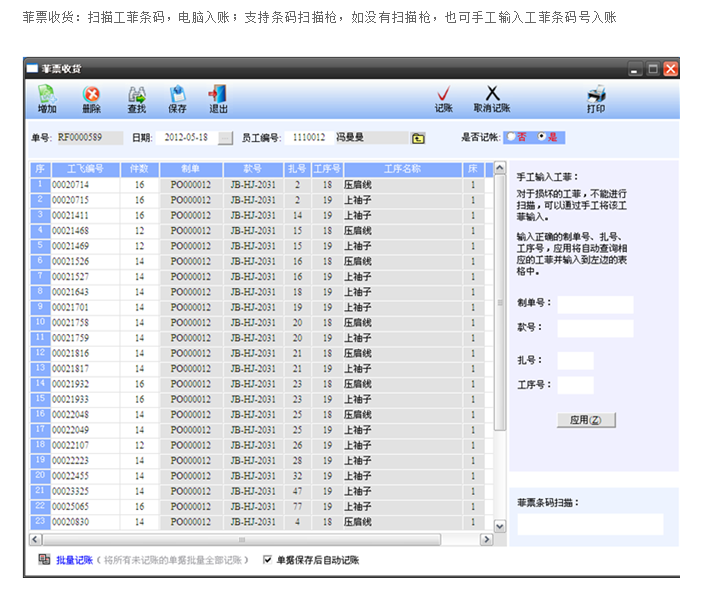Open the date picker button beside 2012-05-18

(x=225, y=138)
